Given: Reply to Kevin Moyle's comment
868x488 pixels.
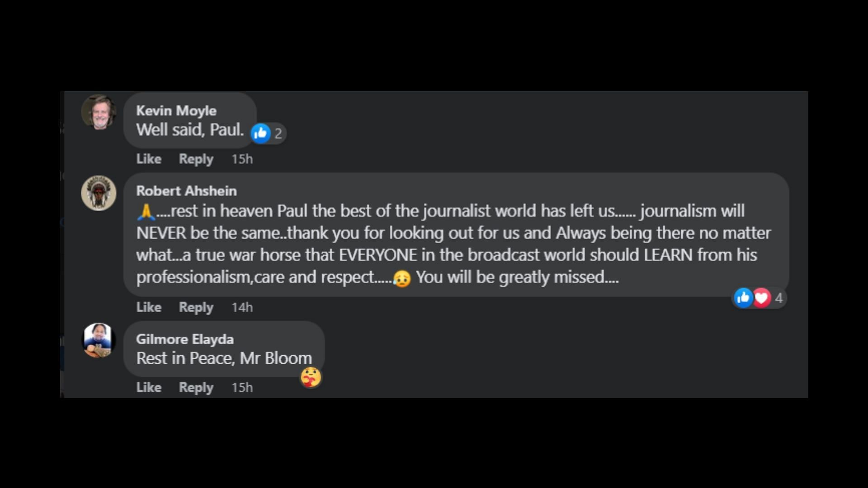Looking at the screenshot, I should pos(196,159).
